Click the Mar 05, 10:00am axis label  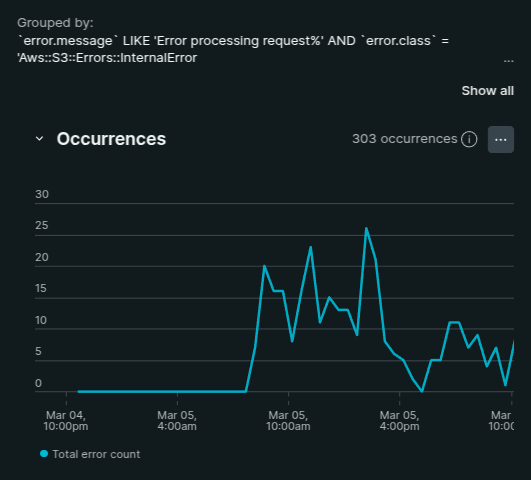(x=288, y=420)
